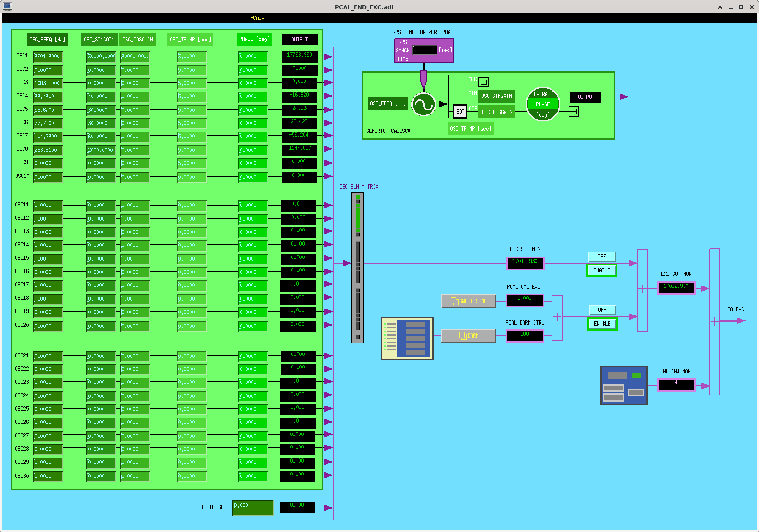This screenshot has width=759, height=532.
Task: Edit the OSC7 frequency field 104.2300
Action: 48,137
